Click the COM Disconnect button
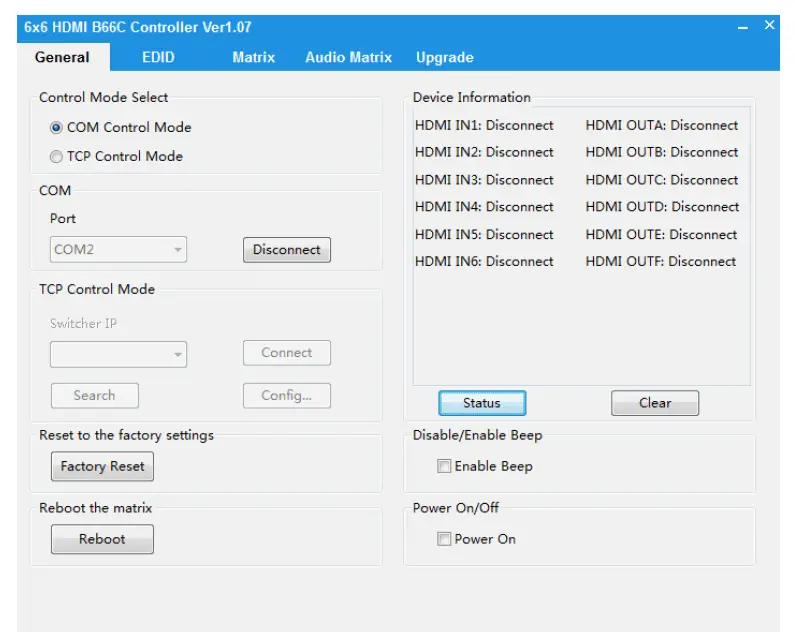The width and height of the screenshot is (795, 639). (x=286, y=250)
